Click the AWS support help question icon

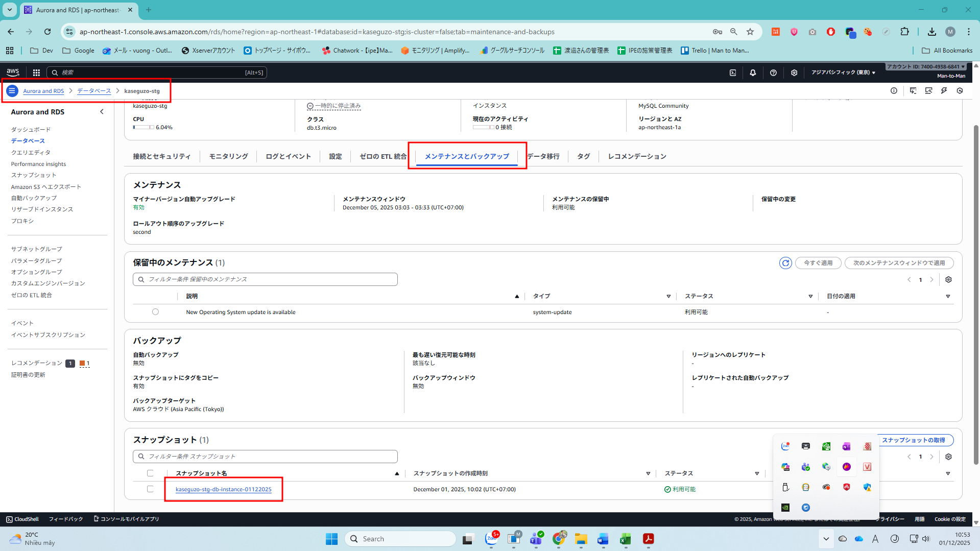pyautogui.click(x=773, y=73)
